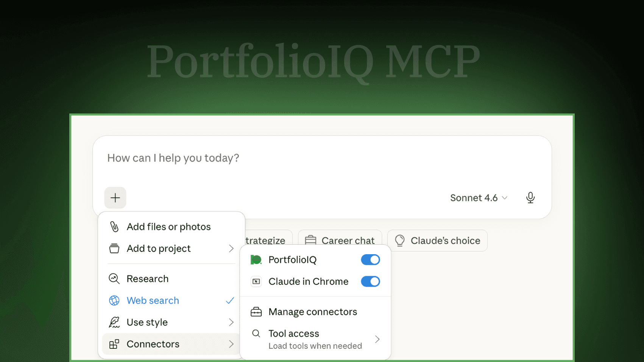The width and height of the screenshot is (644, 362).
Task: Click the partially hidden Strategize chip
Action: click(x=268, y=238)
